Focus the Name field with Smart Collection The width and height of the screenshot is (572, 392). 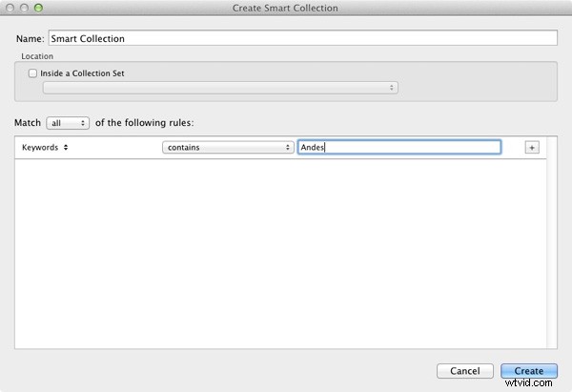(303, 38)
